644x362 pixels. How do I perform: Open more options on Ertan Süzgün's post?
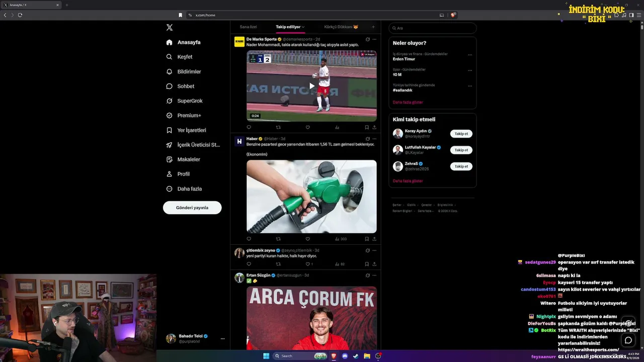click(374, 276)
